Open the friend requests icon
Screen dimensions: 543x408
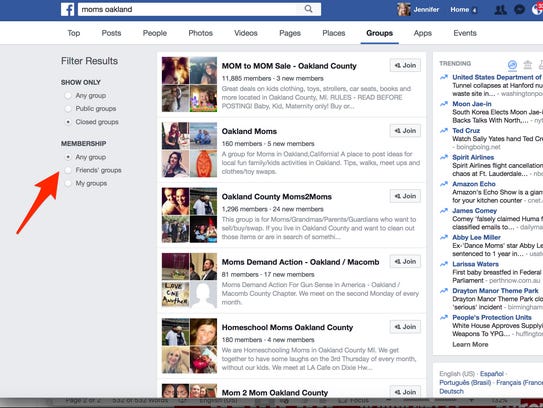click(500, 10)
